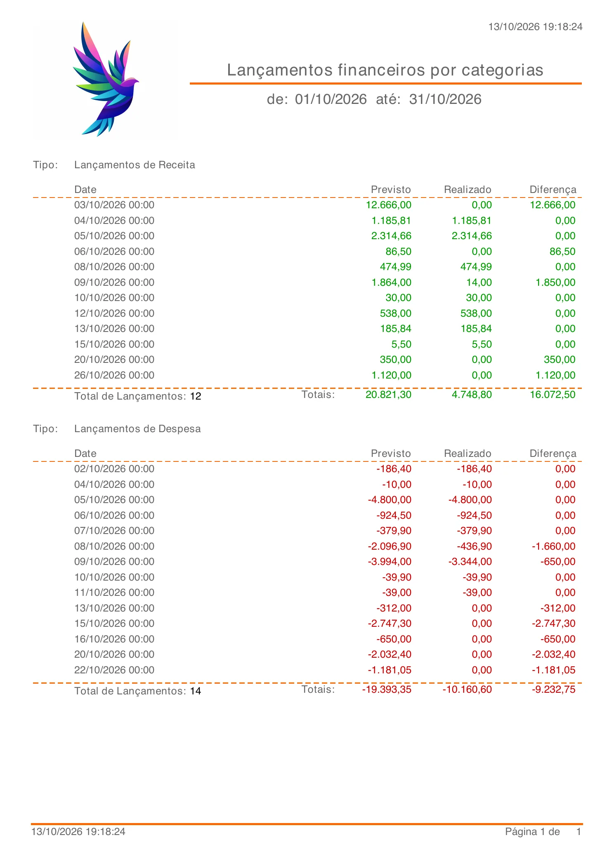Viewport: 614px width, 868px height.
Task: Click the 12.666,00 previsto value
Action: (389, 205)
